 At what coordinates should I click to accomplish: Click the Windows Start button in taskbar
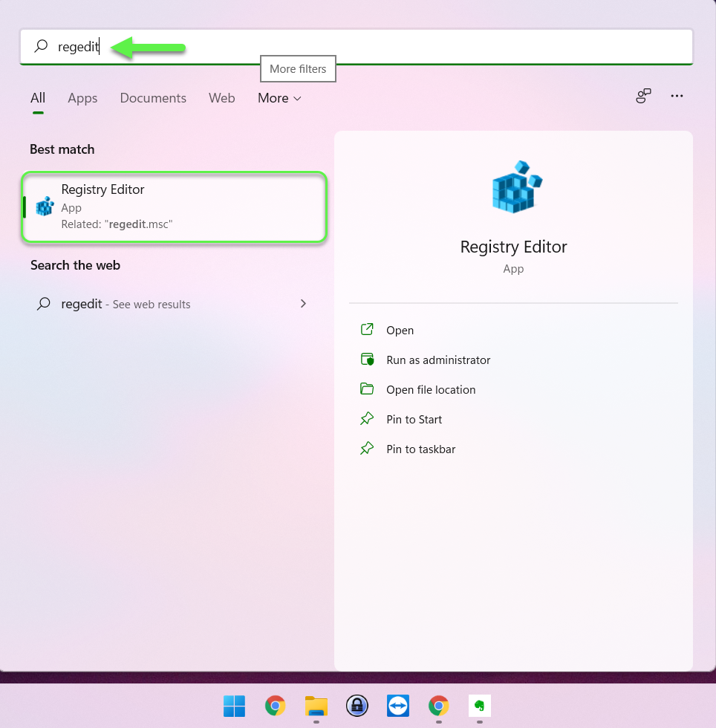(234, 706)
